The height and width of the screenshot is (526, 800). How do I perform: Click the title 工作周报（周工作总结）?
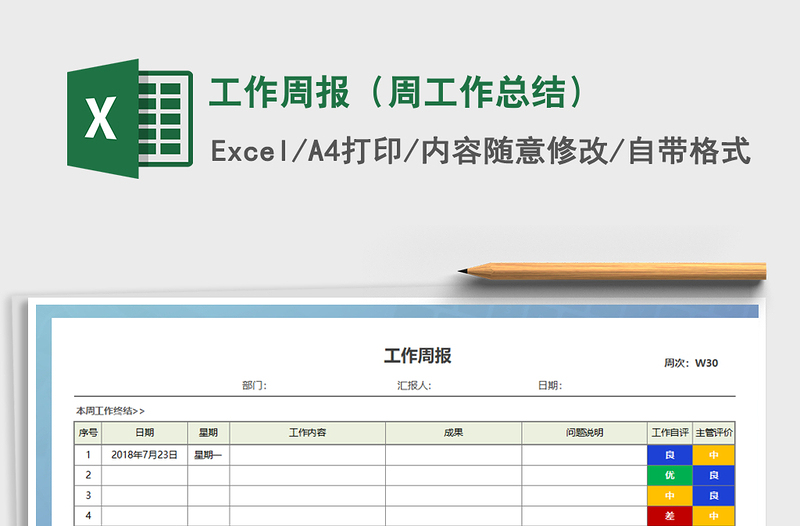pyautogui.click(x=396, y=93)
